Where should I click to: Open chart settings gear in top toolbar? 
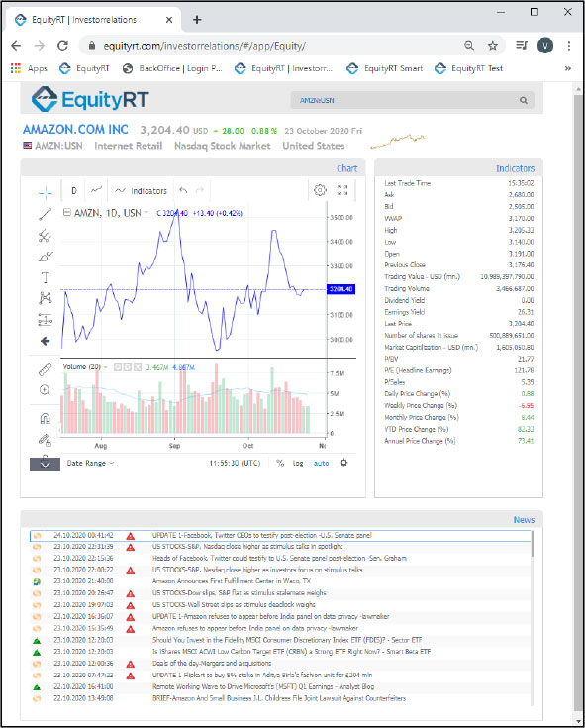click(x=320, y=190)
